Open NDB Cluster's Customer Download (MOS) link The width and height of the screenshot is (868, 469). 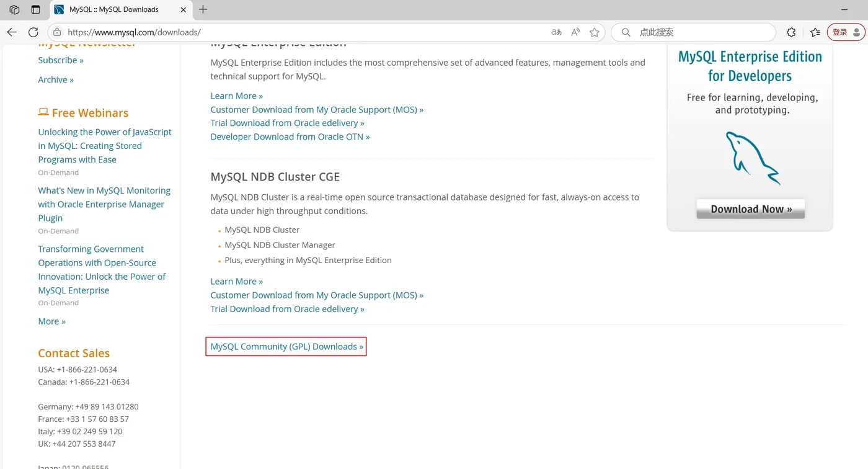pyautogui.click(x=317, y=295)
